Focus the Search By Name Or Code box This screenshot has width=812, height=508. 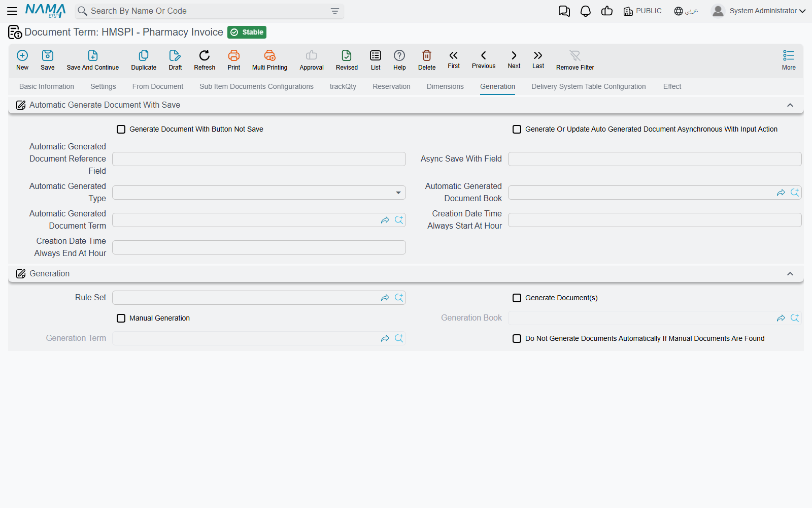[208, 11]
